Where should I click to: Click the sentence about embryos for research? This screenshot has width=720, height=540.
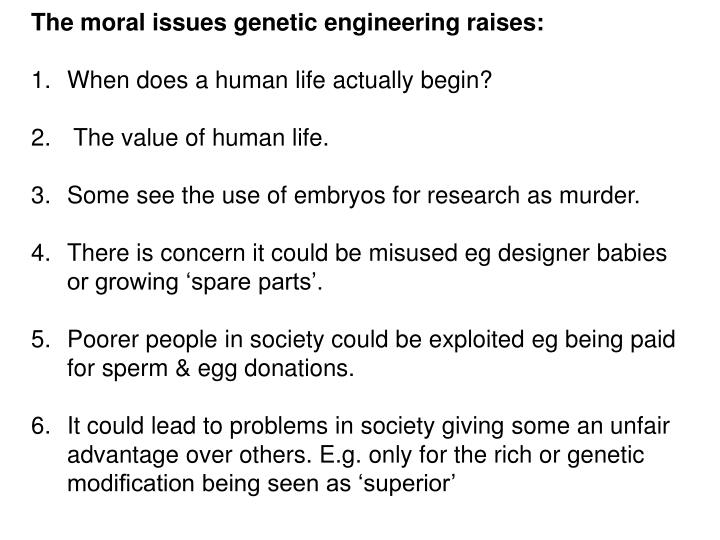click(354, 196)
